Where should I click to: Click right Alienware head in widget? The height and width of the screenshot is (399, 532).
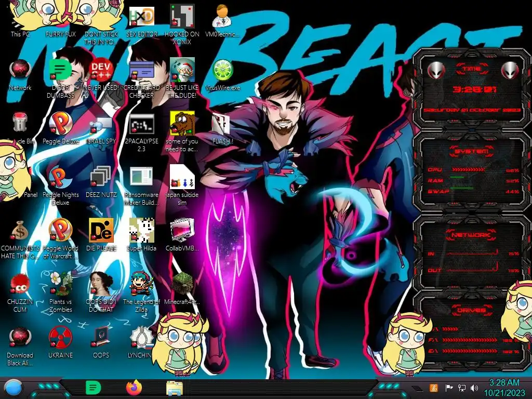pos(510,70)
